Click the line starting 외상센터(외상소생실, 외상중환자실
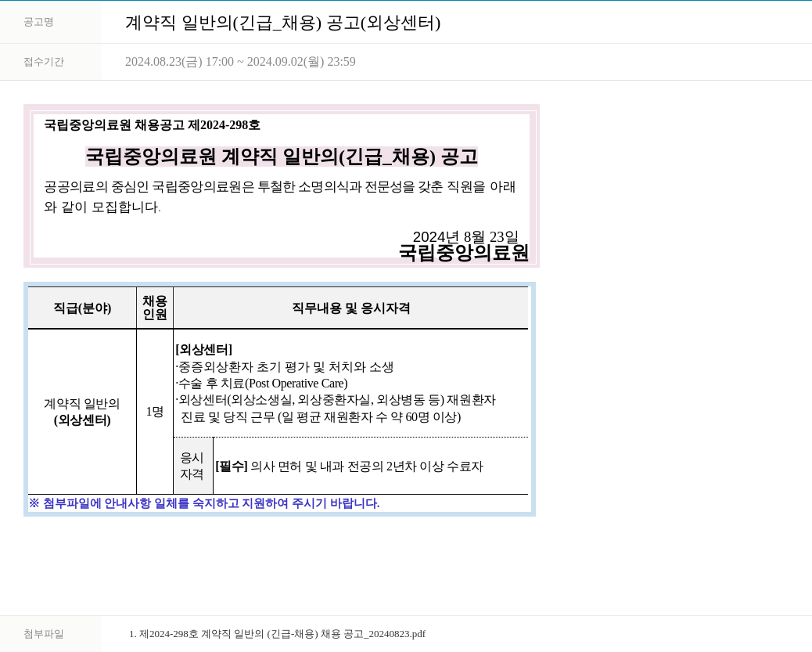This screenshot has width=812, height=652. (336, 400)
